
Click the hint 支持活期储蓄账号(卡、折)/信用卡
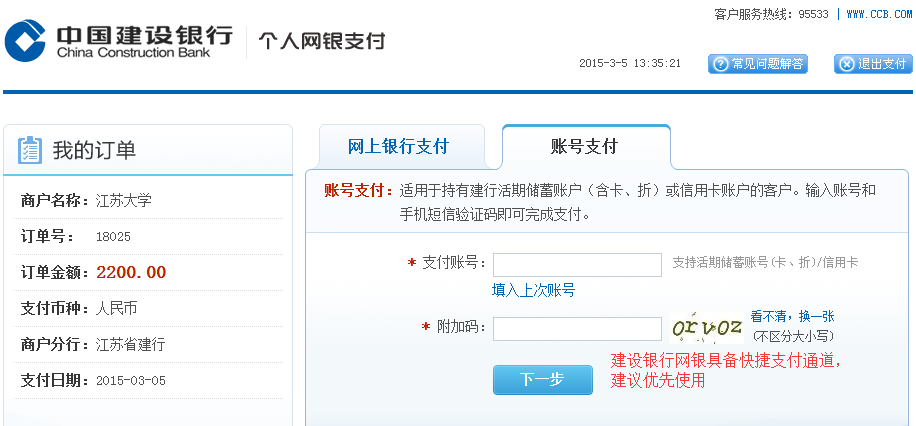765,262
